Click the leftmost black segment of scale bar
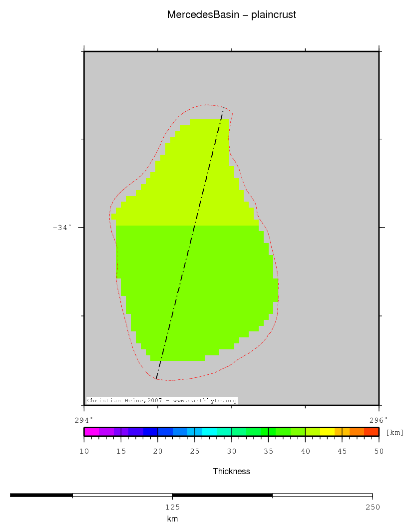 coord(41,495)
